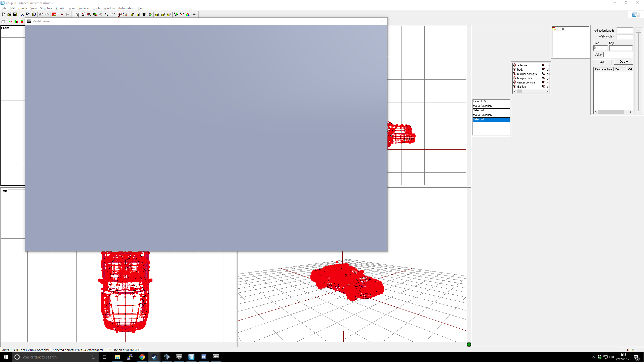This screenshot has height=362, width=644.
Task: Open the UV editor button
Action: (195, 15)
